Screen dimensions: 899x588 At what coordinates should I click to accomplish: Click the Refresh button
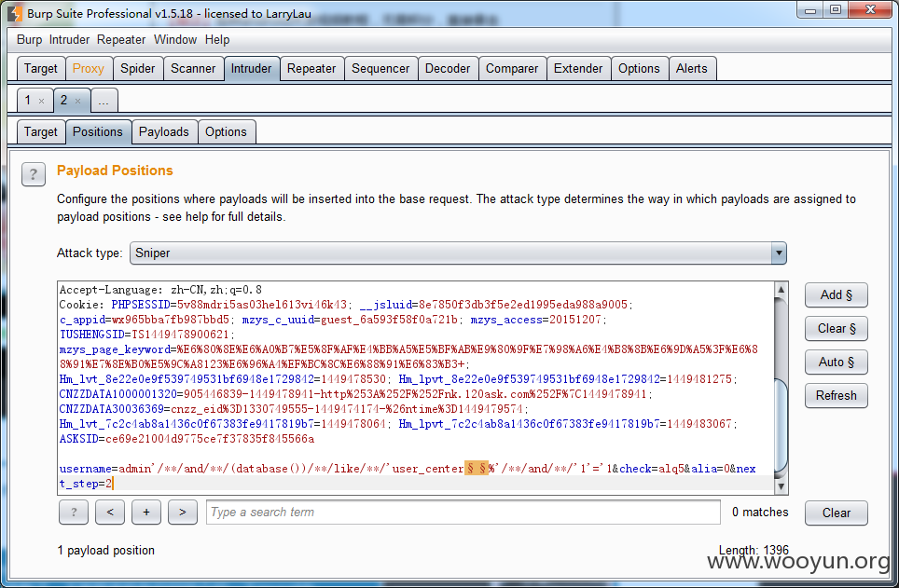tap(836, 395)
